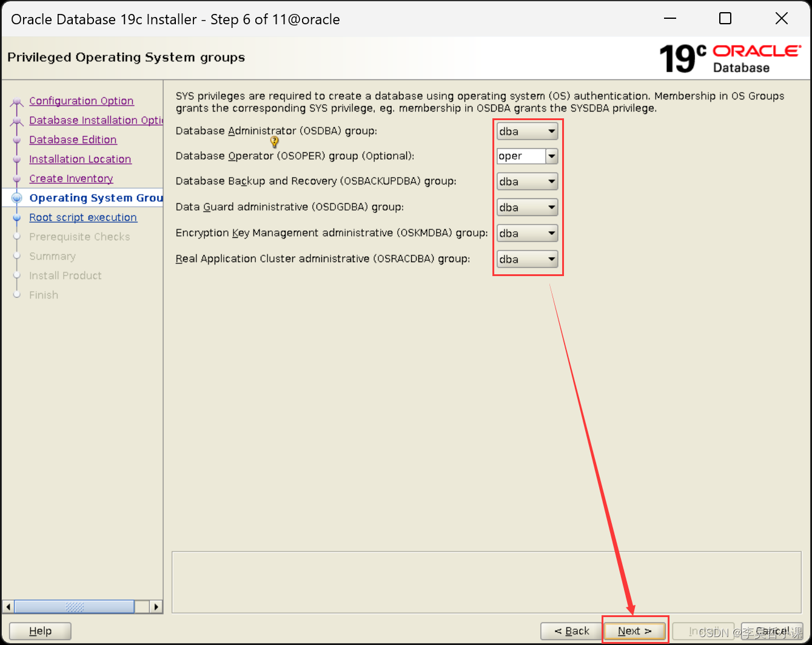Click the 'Prerequisite Checks' step text
This screenshot has height=645, width=812.
pyautogui.click(x=79, y=237)
